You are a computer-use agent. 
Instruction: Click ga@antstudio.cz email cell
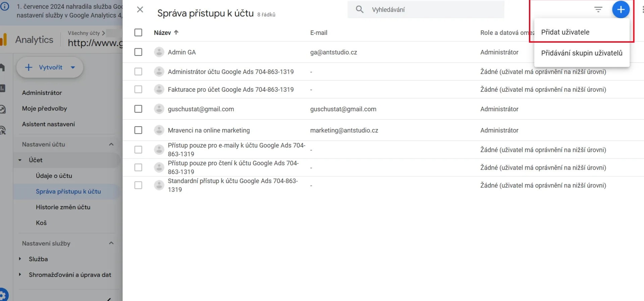[333, 52]
